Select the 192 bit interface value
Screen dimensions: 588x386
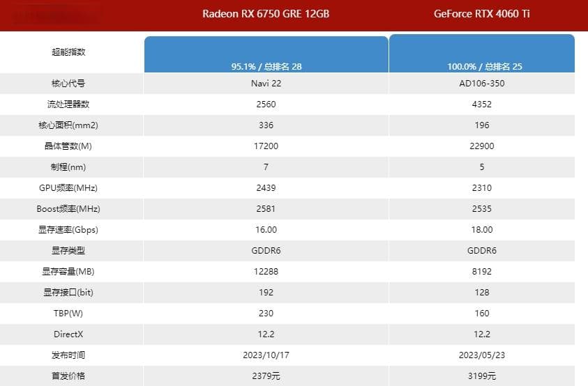point(266,293)
